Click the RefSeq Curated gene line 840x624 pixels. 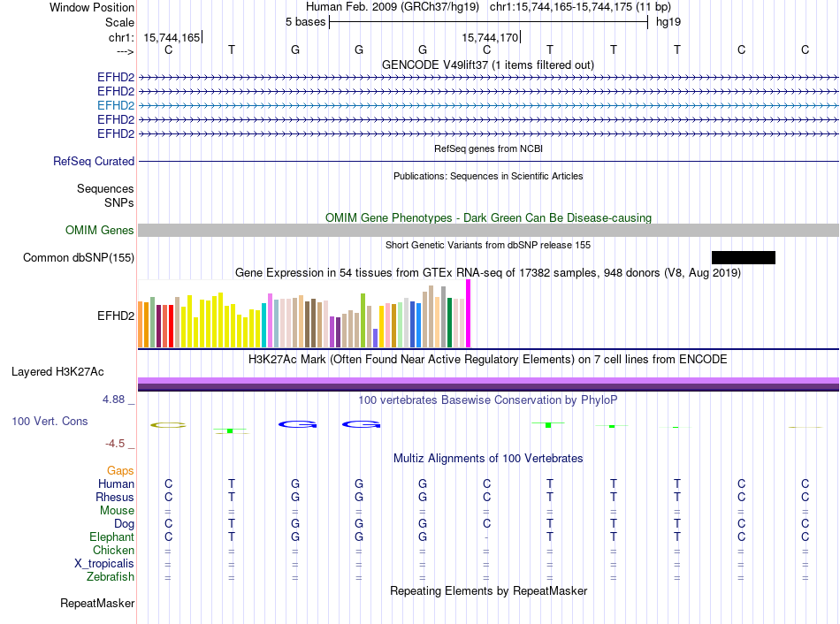click(x=488, y=161)
